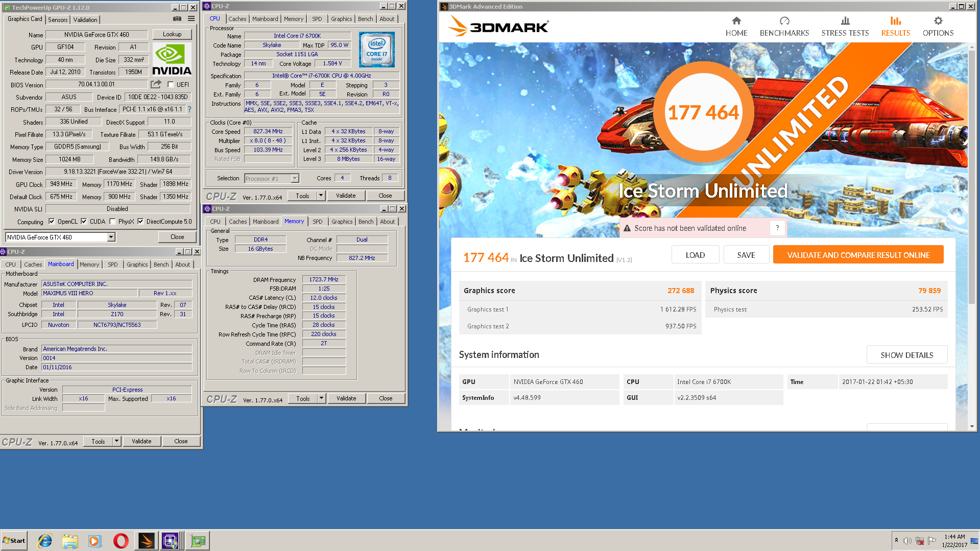Open Caches tab in top CPU-Z window
980x551 pixels.
click(x=237, y=19)
